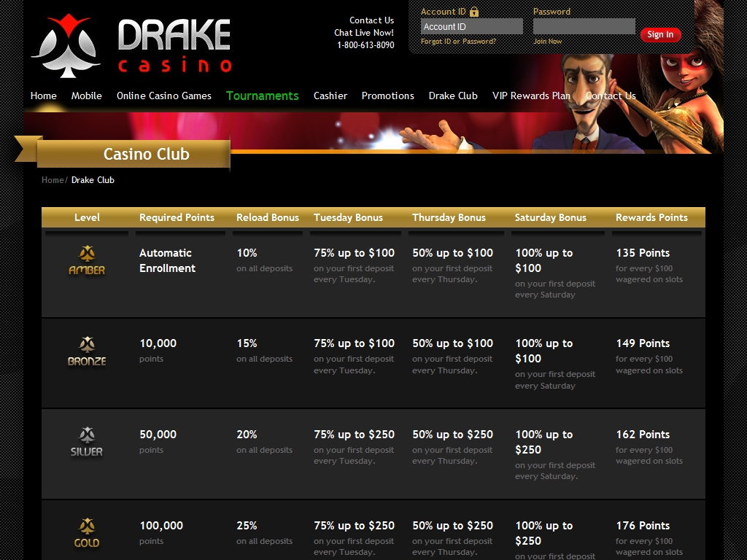Click the Gold level badge icon

tap(87, 533)
